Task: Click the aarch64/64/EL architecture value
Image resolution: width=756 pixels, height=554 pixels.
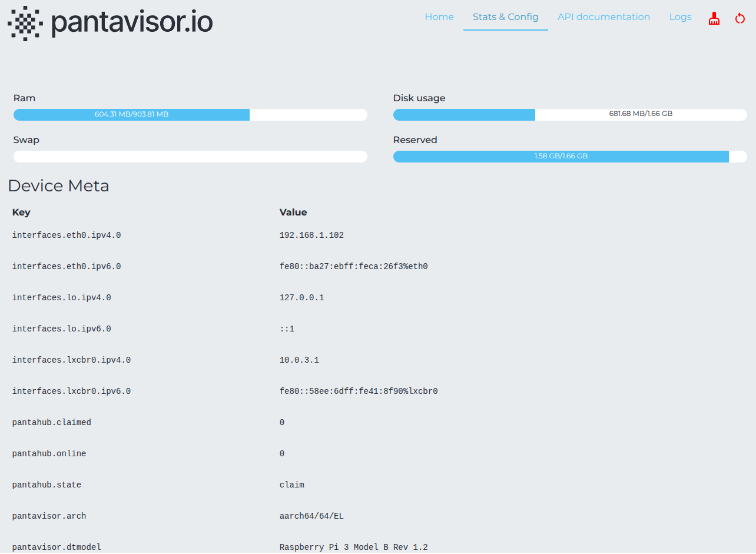Action: coord(311,516)
